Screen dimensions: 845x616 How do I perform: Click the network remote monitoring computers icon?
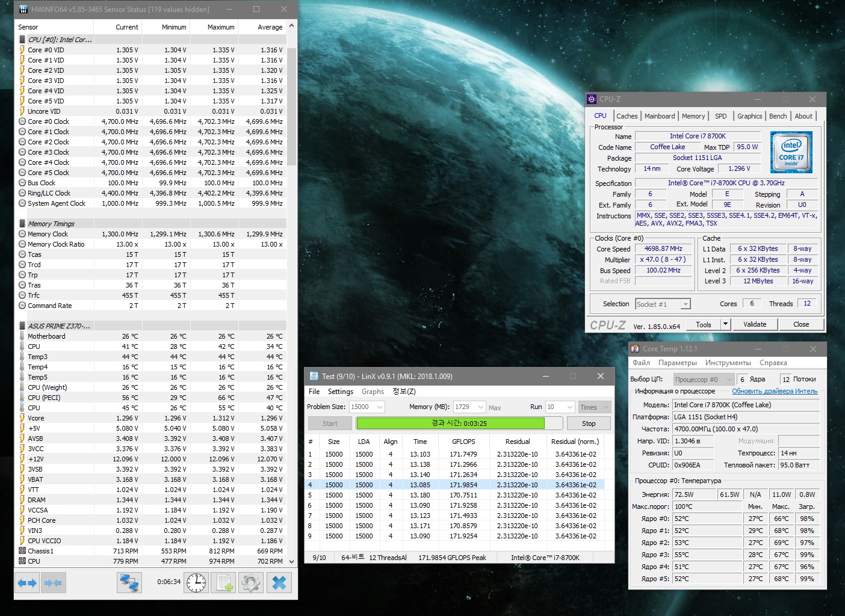[x=129, y=582]
